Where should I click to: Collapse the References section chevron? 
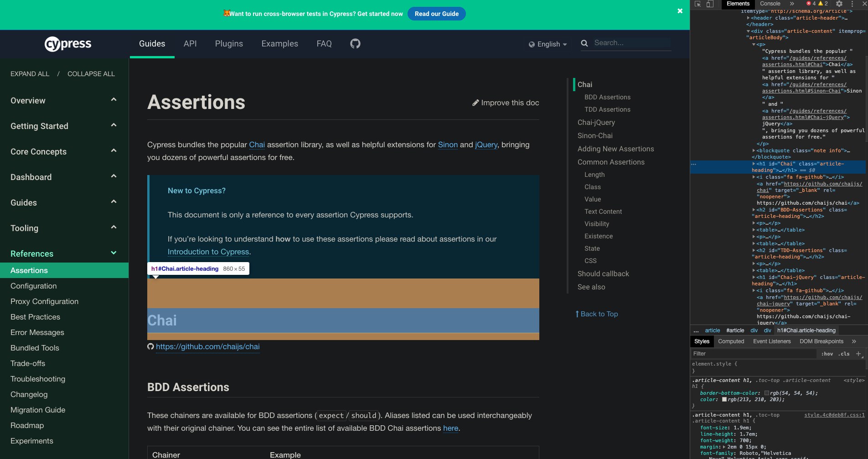(114, 253)
